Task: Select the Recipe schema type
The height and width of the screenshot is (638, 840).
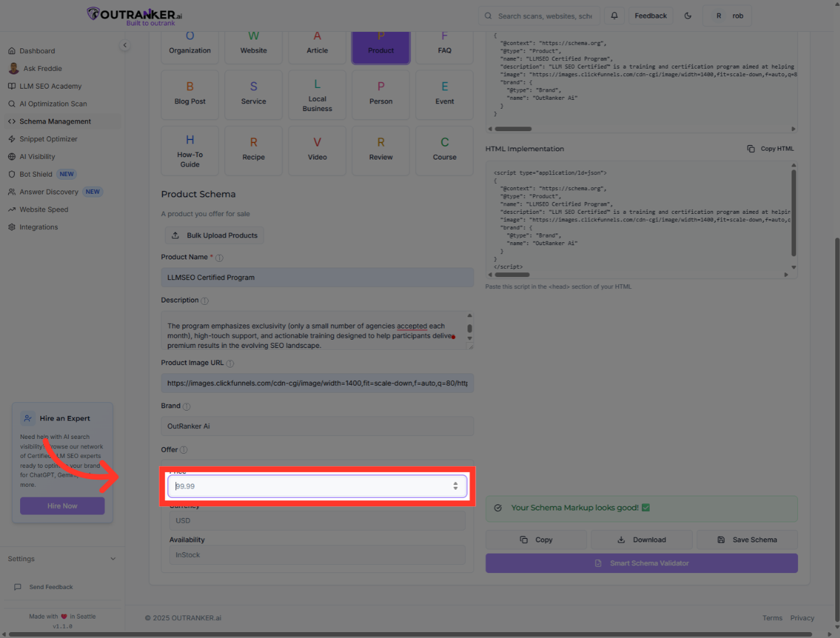Action: (253, 151)
